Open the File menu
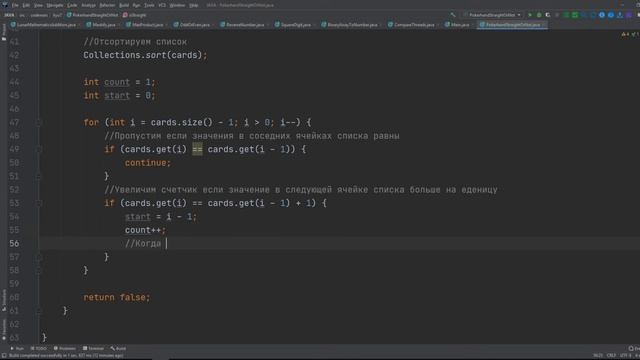640x360 pixels. click(15, 5)
